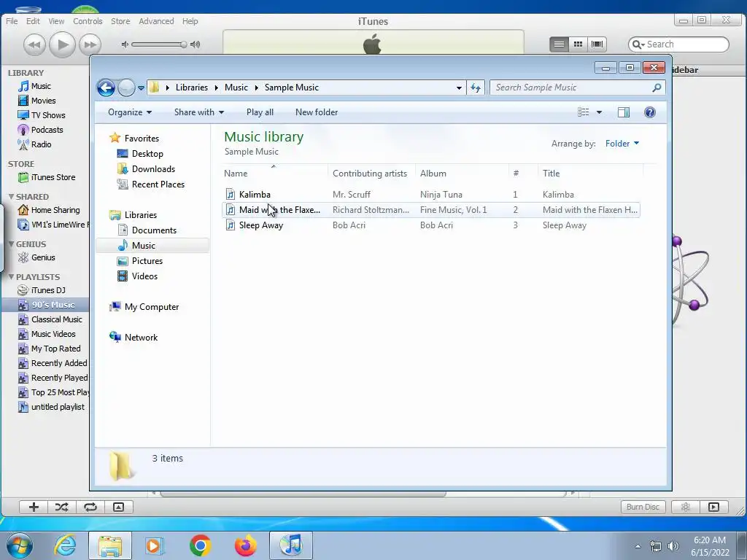Open Explorer Help
This screenshot has width=747, height=560.
pos(650,112)
